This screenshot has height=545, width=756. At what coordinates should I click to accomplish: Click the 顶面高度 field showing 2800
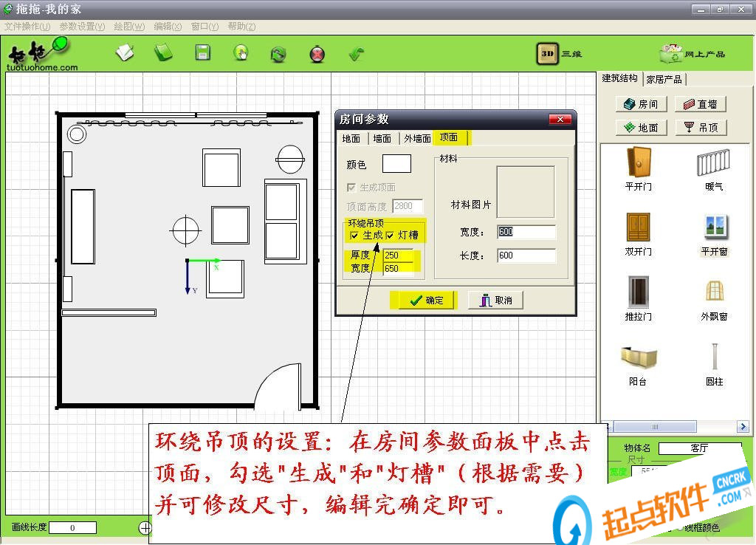point(408,207)
